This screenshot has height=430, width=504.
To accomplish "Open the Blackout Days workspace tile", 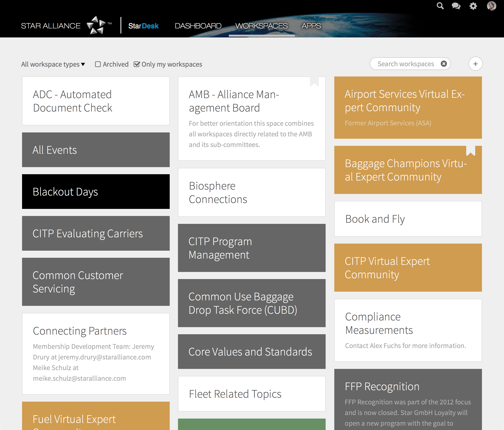I will (x=96, y=191).
